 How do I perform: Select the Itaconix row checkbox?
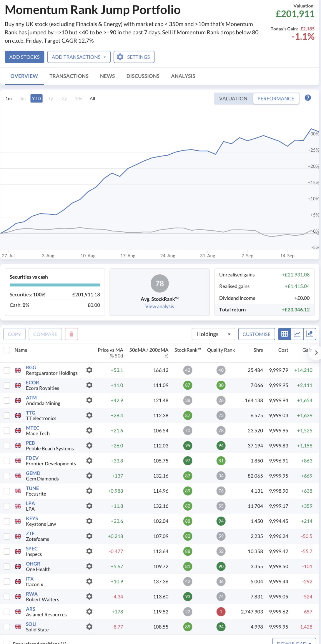click(7, 581)
